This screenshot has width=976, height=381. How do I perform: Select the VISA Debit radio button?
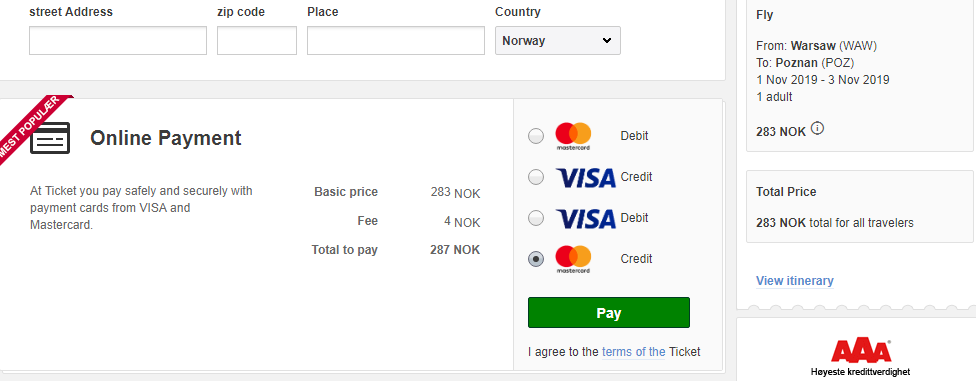click(x=536, y=219)
